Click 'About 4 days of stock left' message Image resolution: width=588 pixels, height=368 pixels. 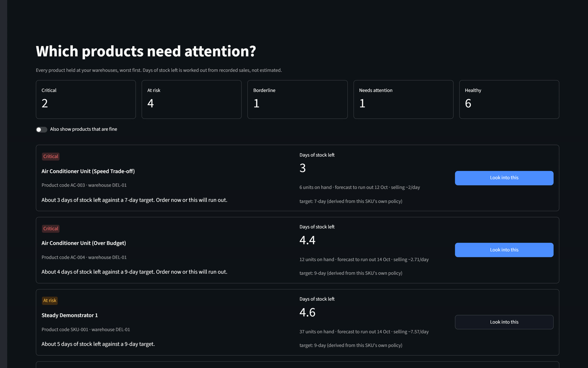134,272
